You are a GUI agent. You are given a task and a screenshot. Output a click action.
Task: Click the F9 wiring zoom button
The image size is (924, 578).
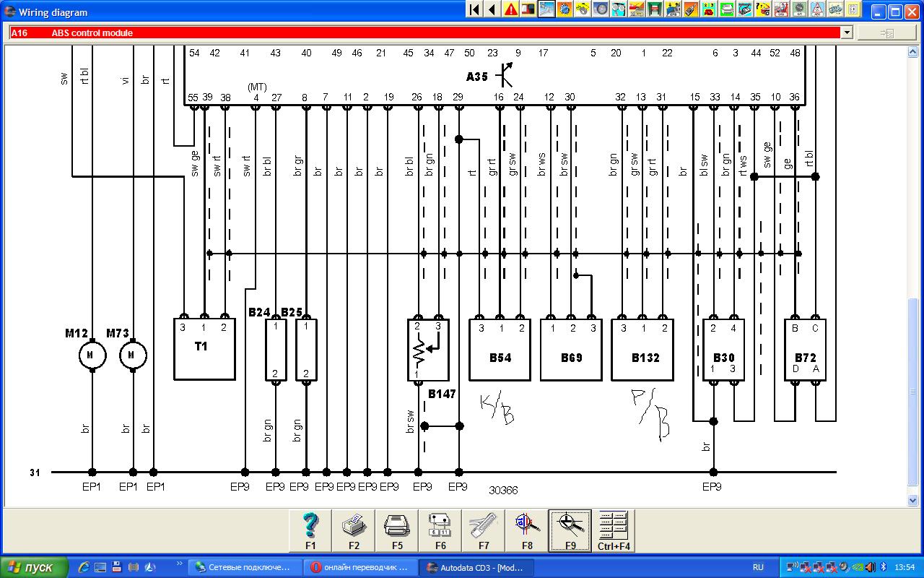pos(570,531)
